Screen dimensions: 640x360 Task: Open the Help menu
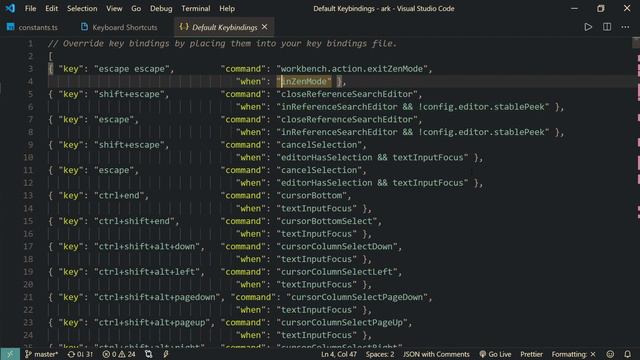point(227,9)
